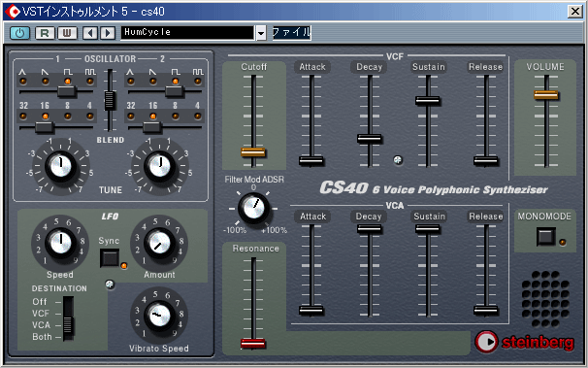Click the Filter Mod ADSR knob
This screenshot has width=588, height=368.
pyautogui.click(x=254, y=208)
